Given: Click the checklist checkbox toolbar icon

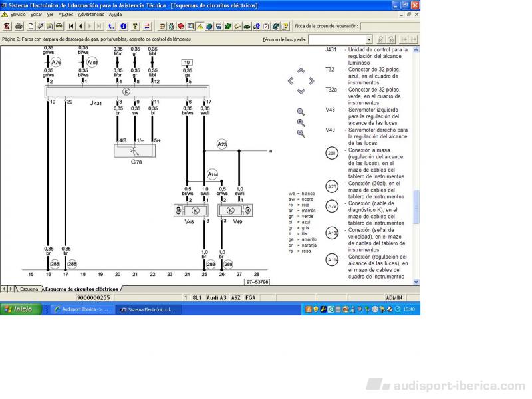Looking at the screenshot, I should [267, 26].
